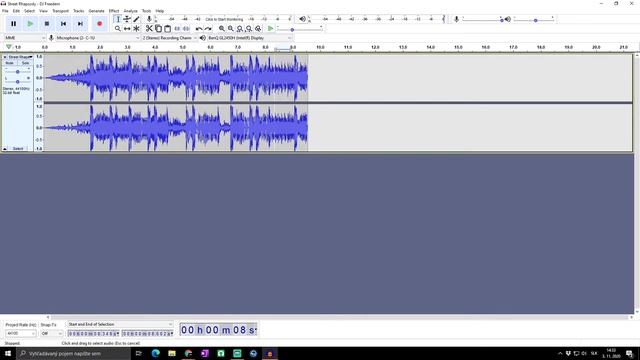The image size is (640, 360).
Task: Open the Analyze menu
Action: (x=130, y=11)
